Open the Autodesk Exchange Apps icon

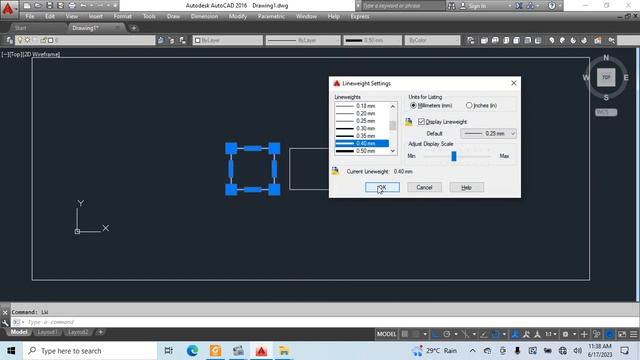pos(519,6)
